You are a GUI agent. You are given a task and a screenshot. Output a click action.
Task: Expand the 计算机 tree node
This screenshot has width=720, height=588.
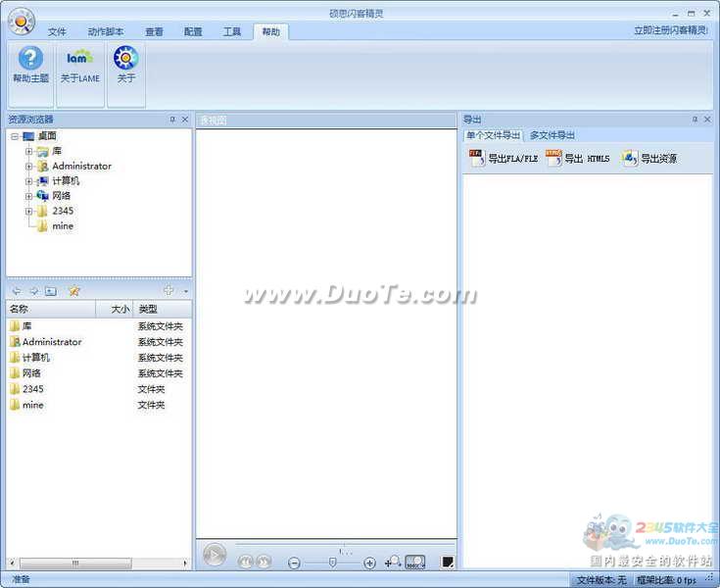click(x=29, y=181)
